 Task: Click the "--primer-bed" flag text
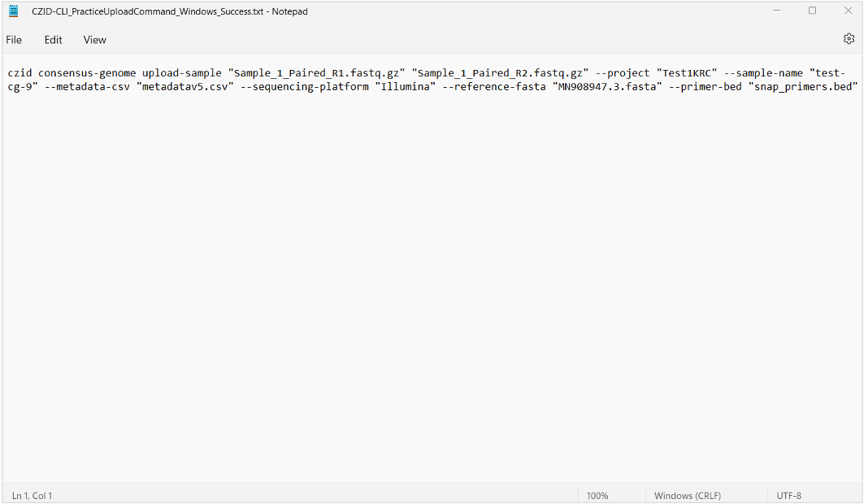(706, 87)
